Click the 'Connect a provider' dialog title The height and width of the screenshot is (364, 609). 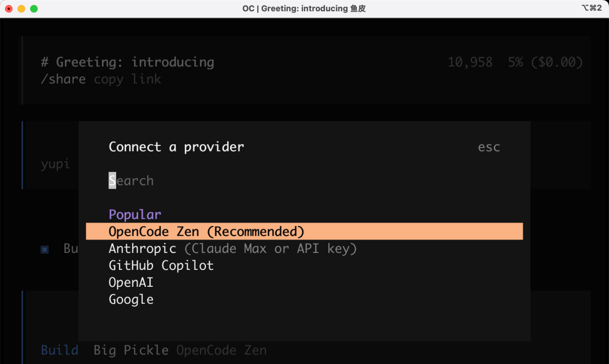point(176,147)
